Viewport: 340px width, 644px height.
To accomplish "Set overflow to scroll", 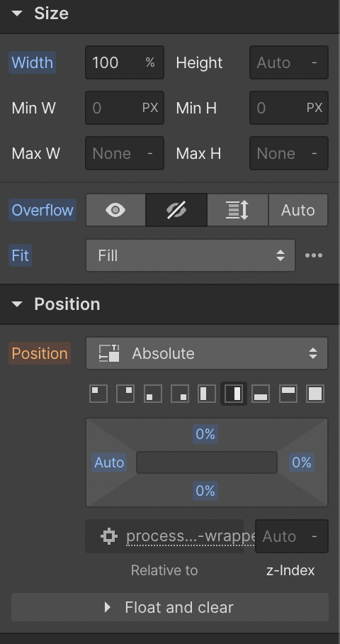I will pos(237,210).
